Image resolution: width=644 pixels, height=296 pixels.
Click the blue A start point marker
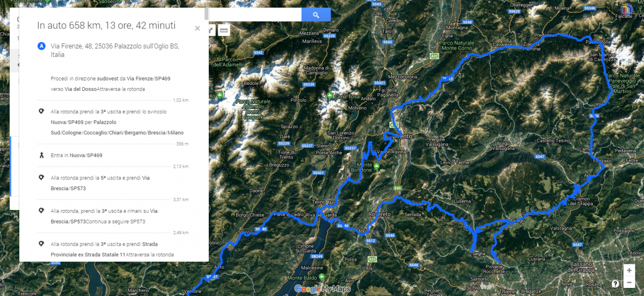tap(41, 46)
